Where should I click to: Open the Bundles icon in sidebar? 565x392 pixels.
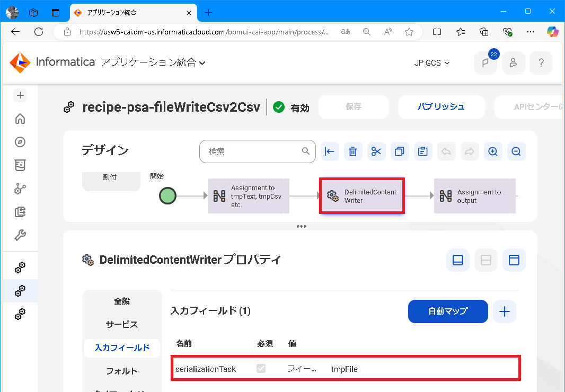pyautogui.click(x=20, y=165)
